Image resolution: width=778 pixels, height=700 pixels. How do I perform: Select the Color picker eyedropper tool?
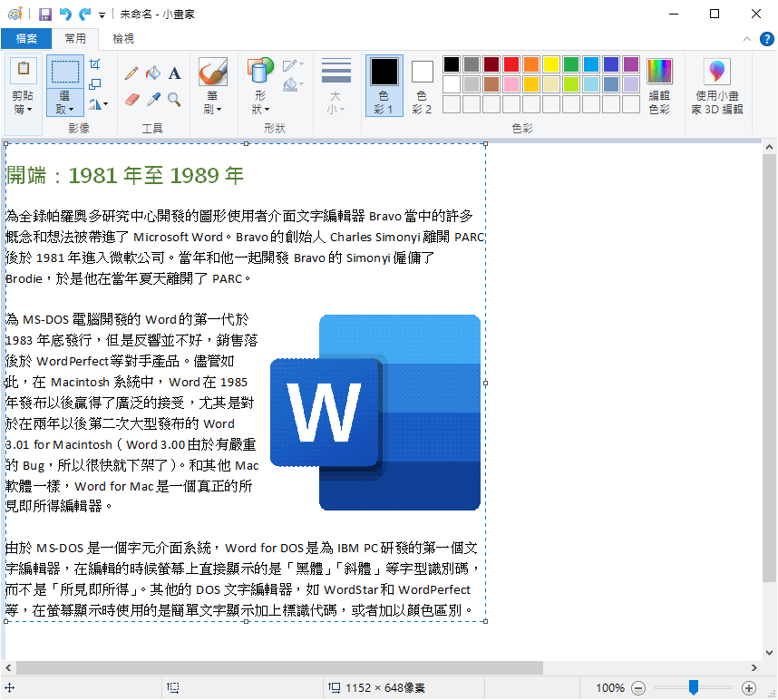153,100
